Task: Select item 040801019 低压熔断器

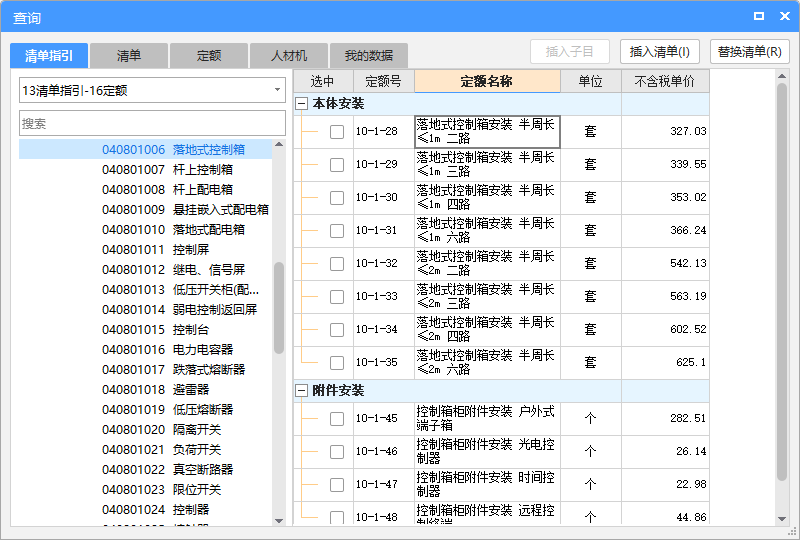Action: [145, 409]
